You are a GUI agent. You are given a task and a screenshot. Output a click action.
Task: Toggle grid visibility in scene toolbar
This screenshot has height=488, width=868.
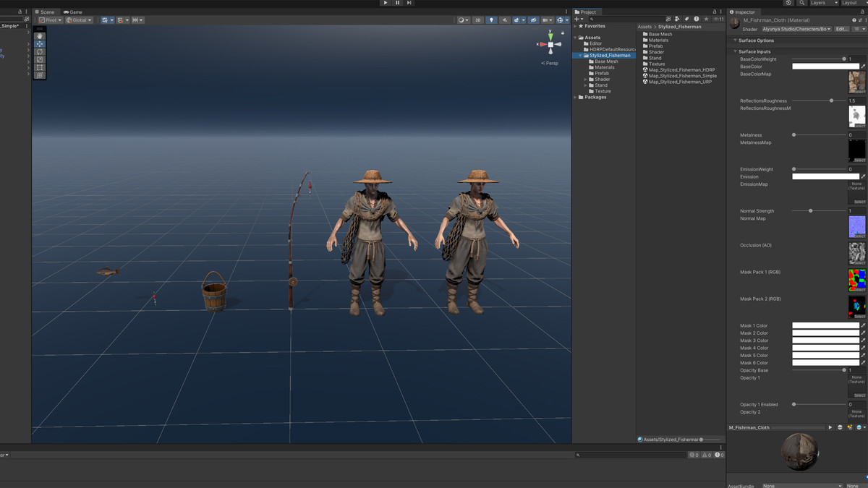coord(105,20)
